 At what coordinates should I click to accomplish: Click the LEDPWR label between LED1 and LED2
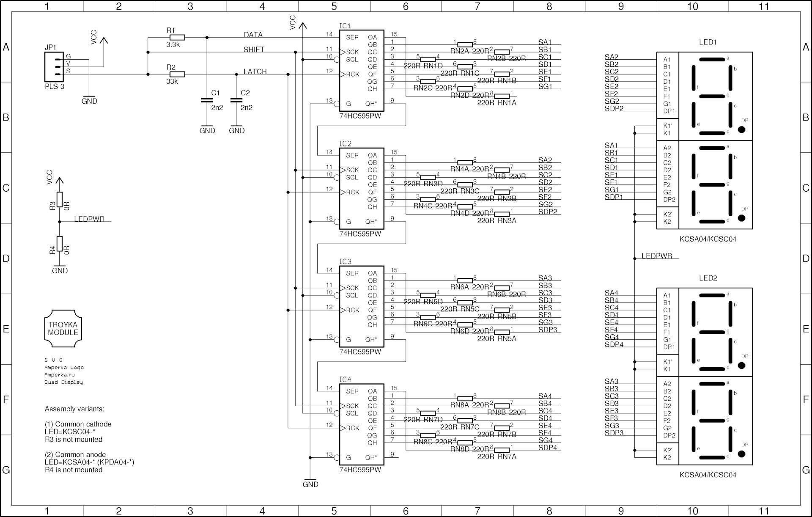(x=657, y=256)
